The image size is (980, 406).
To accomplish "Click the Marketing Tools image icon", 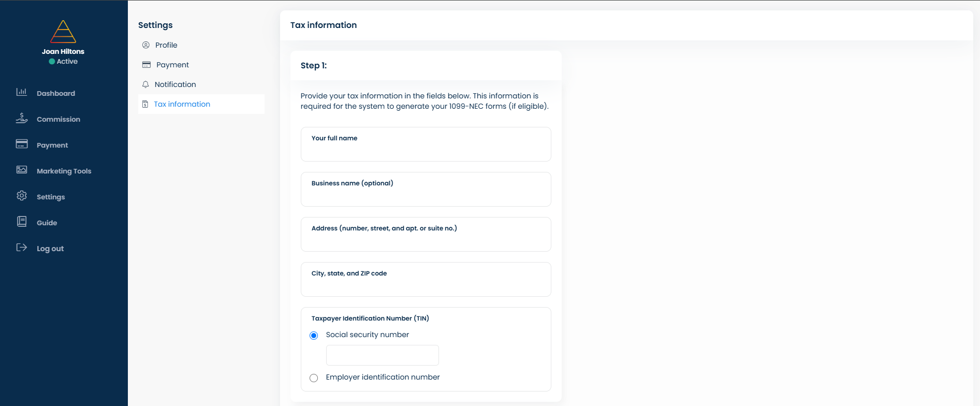I will click(21, 170).
